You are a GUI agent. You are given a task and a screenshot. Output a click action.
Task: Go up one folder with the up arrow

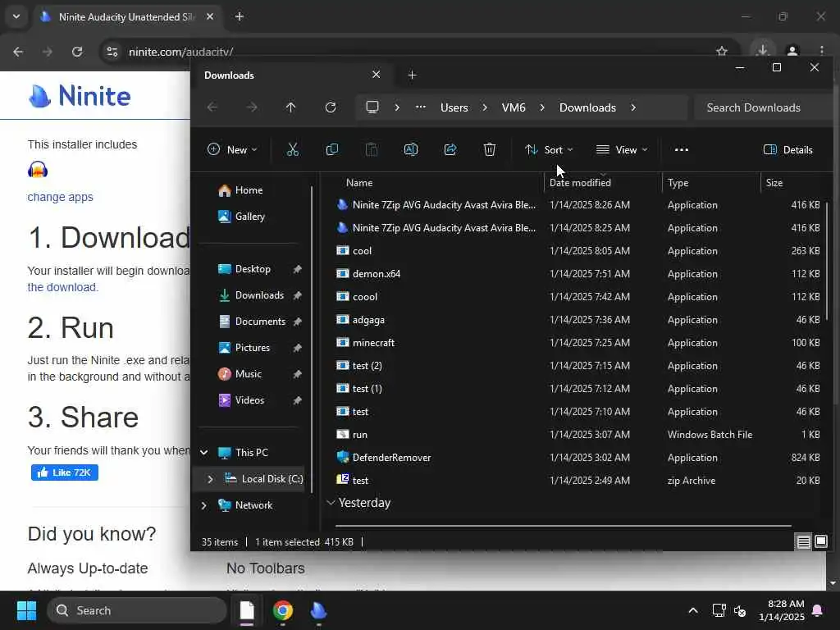click(291, 107)
